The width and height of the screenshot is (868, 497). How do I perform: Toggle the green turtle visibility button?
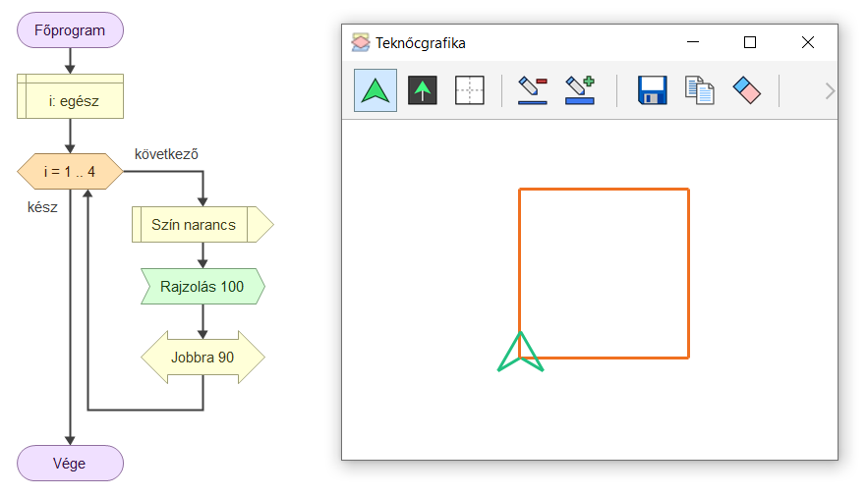click(x=376, y=91)
